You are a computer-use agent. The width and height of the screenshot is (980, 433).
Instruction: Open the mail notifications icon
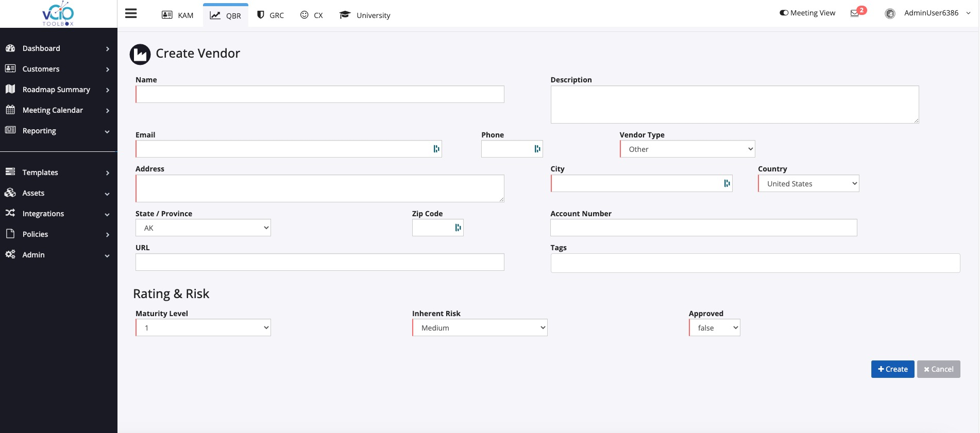pos(855,13)
